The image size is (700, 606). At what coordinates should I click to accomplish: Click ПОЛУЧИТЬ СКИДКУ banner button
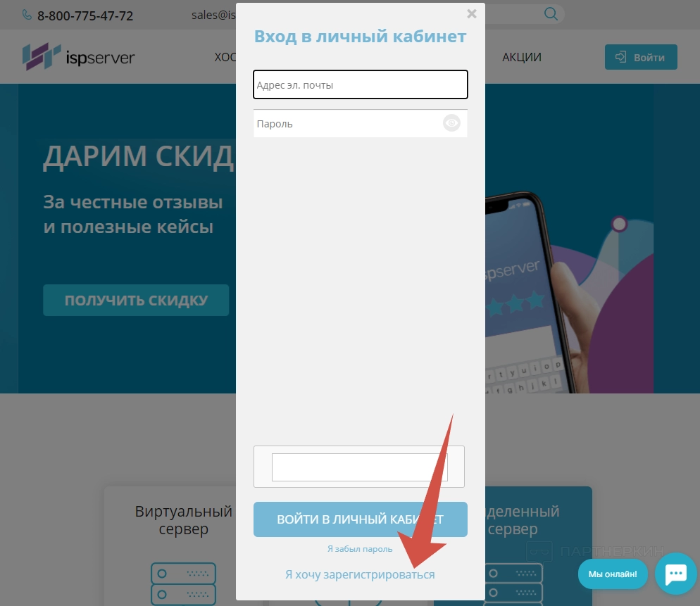[x=136, y=301]
